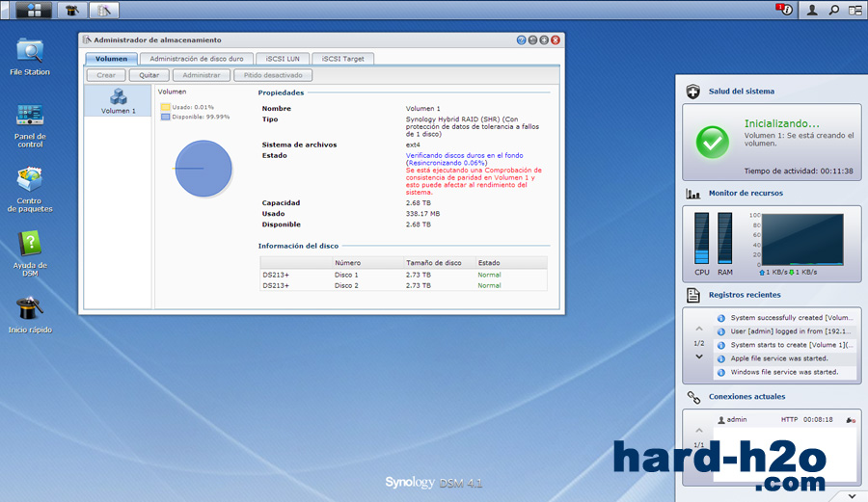Open Centro de paquetes desktop icon
The image size is (868, 502).
tap(30, 190)
